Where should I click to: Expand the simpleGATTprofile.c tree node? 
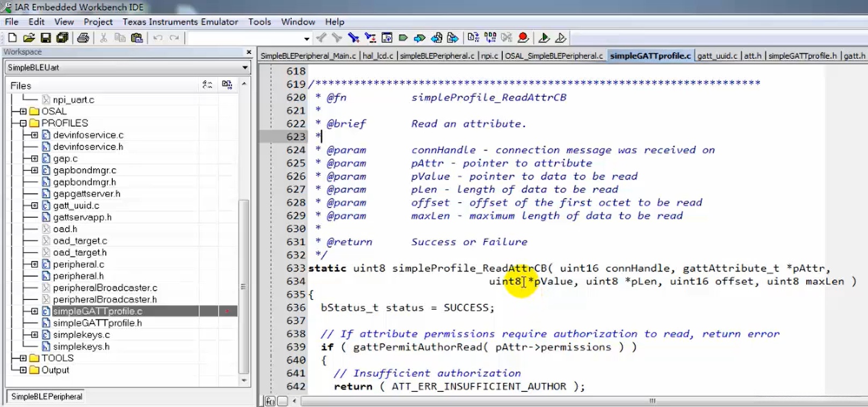pyautogui.click(x=34, y=311)
